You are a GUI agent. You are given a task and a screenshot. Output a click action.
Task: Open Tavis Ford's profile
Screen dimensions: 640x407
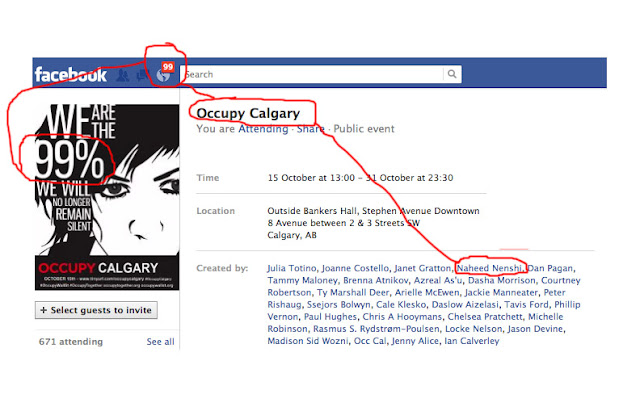(x=527, y=305)
